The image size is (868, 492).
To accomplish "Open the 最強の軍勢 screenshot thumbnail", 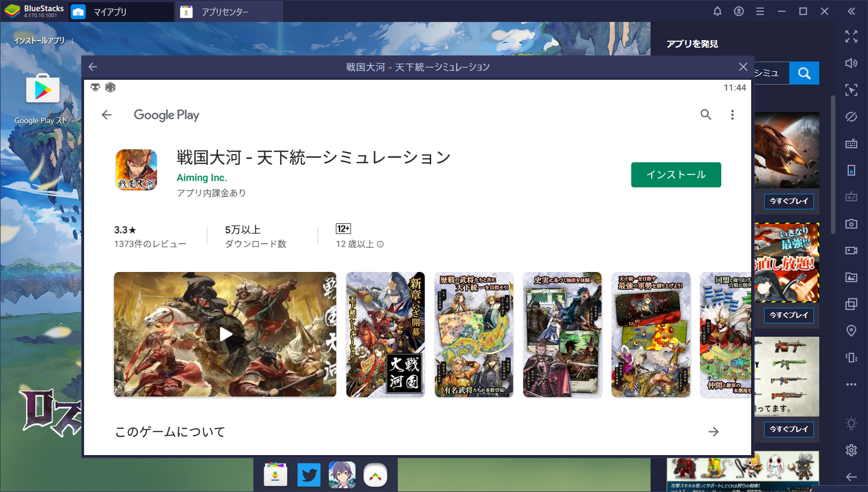I will pos(651,335).
